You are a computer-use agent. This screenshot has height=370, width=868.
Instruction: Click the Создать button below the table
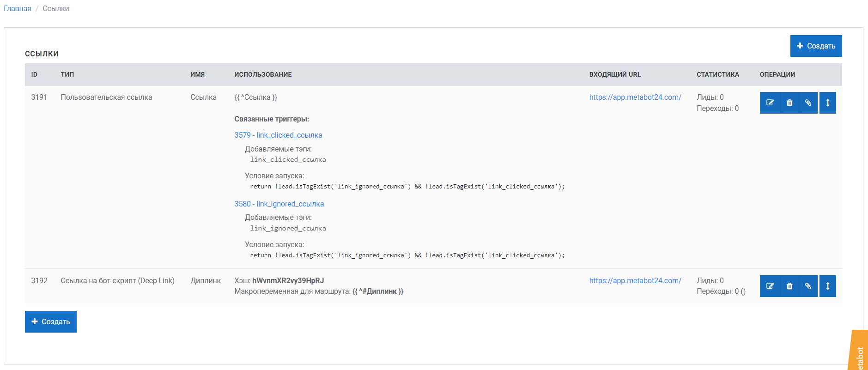coord(51,321)
